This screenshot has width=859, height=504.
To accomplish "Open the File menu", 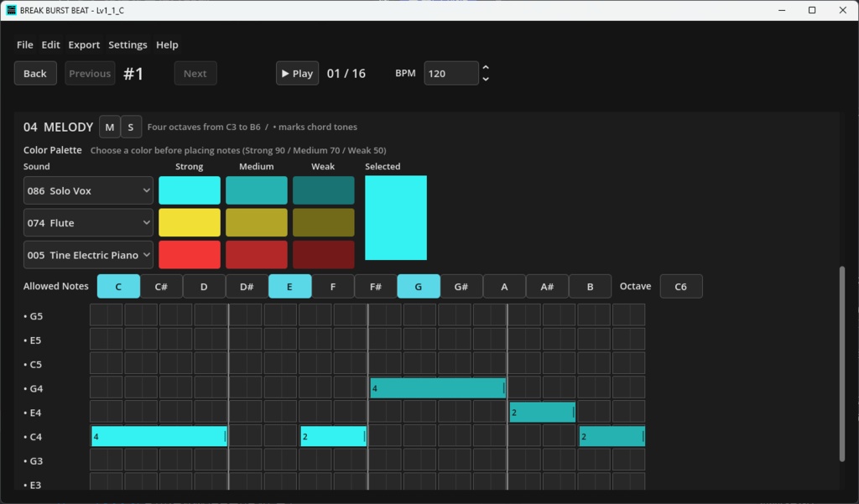I will [x=24, y=45].
